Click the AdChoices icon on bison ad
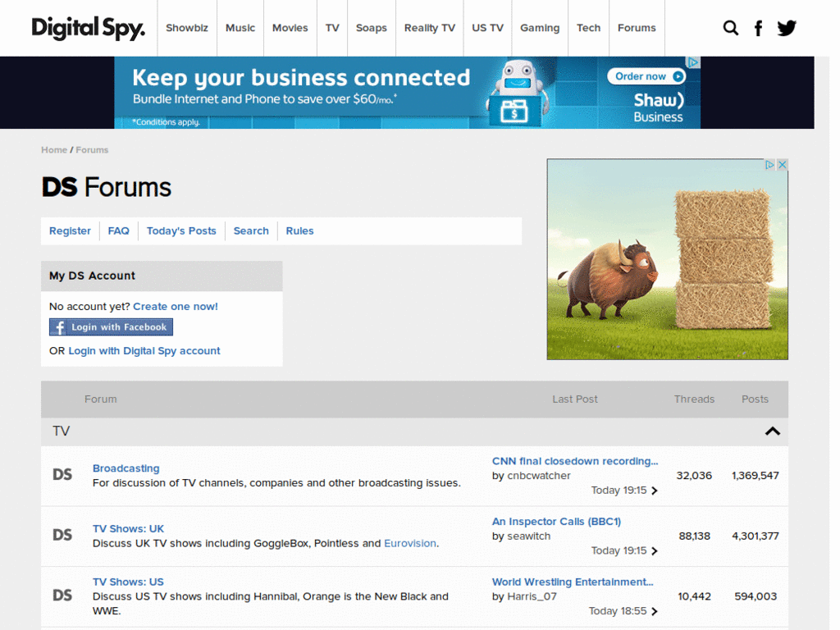This screenshot has width=840, height=630. [x=769, y=164]
